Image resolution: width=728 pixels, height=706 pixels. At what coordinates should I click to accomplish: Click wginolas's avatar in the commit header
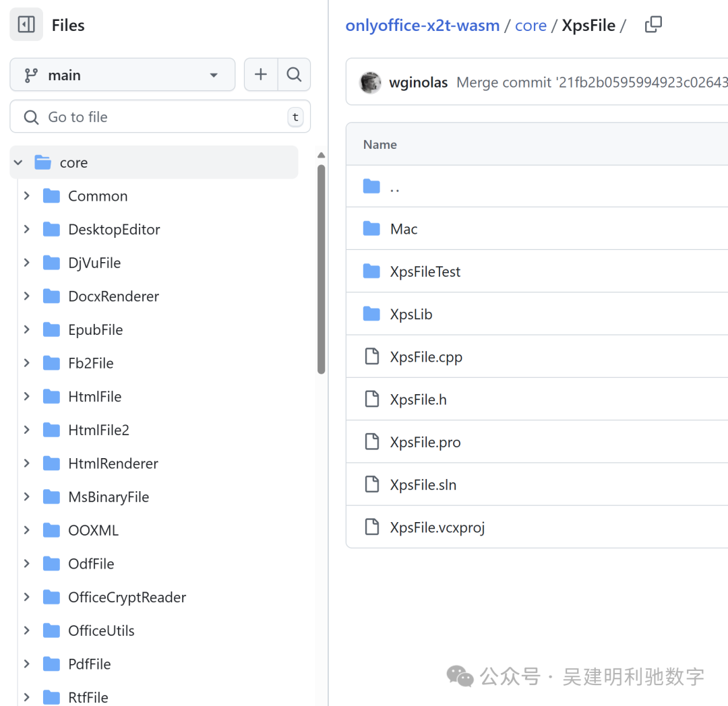370,82
